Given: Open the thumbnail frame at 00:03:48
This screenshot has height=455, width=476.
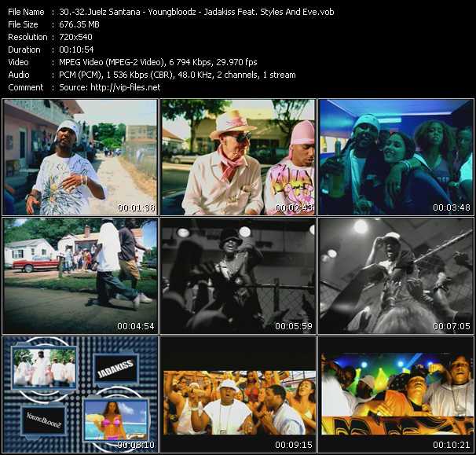Looking at the screenshot, I should [396, 157].
